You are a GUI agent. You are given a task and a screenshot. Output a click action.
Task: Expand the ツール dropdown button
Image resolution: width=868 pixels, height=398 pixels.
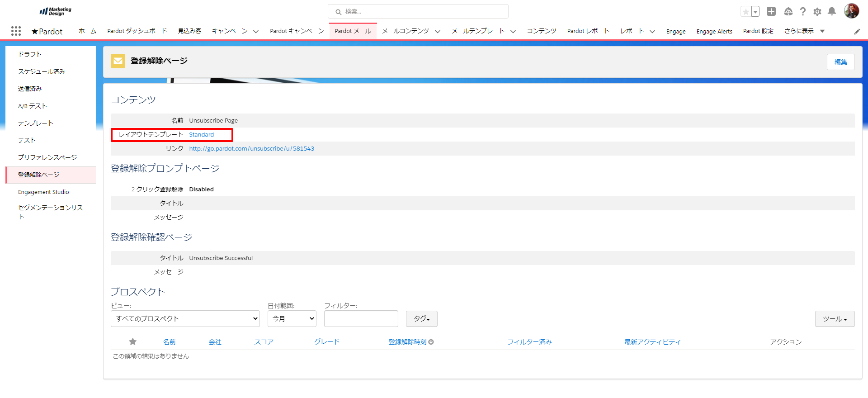click(834, 319)
